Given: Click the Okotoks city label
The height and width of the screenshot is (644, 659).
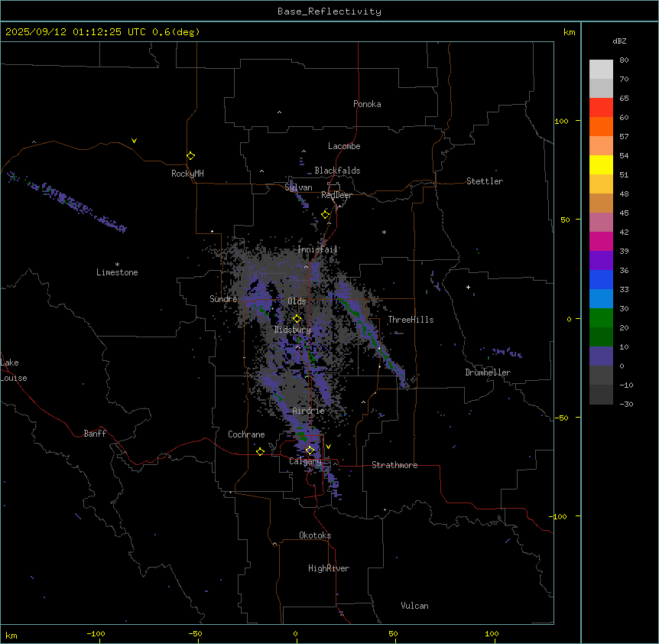Looking at the screenshot, I should [x=315, y=535].
